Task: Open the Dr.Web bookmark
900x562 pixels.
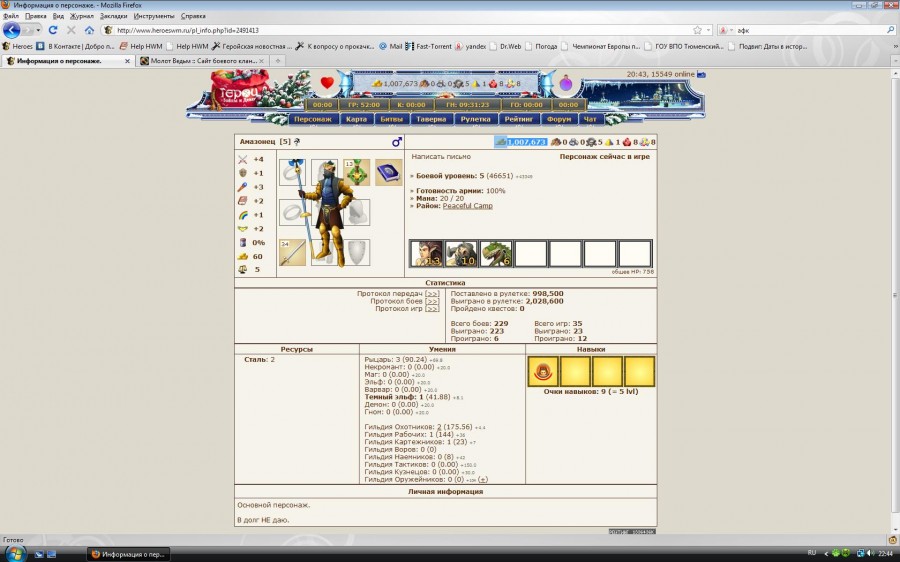Action: coord(505,46)
